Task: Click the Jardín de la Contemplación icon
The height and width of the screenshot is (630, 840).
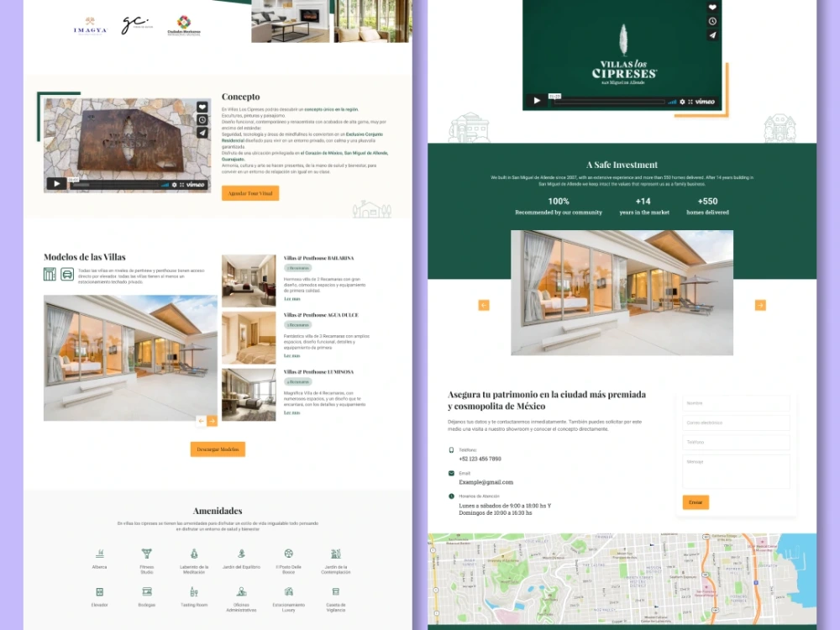Action: click(336, 554)
